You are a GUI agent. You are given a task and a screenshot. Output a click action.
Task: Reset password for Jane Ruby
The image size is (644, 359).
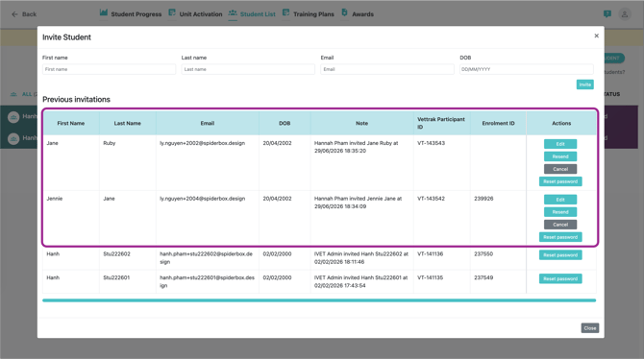pos(560,181)
